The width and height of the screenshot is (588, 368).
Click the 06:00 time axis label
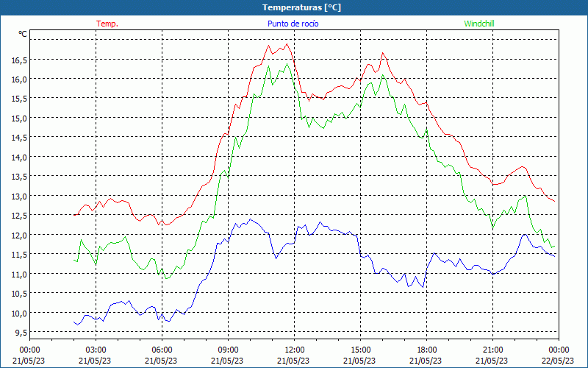pos(162,350)
